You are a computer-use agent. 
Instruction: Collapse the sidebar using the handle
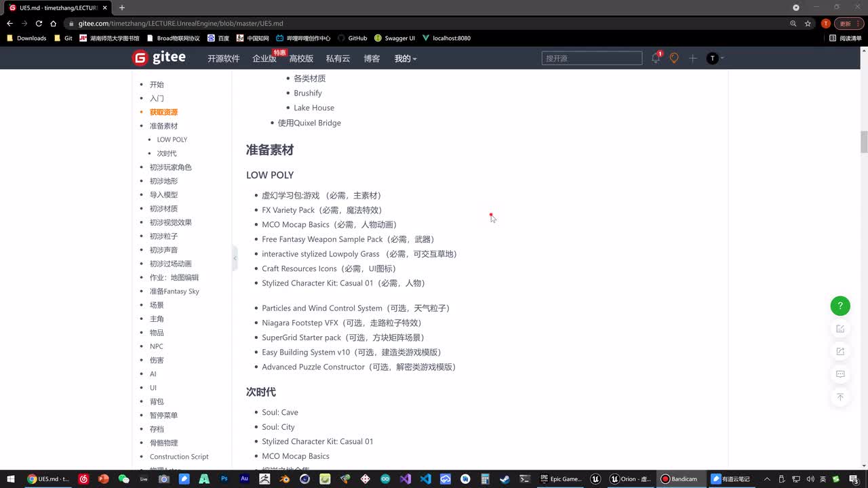[x=235, y=258]
